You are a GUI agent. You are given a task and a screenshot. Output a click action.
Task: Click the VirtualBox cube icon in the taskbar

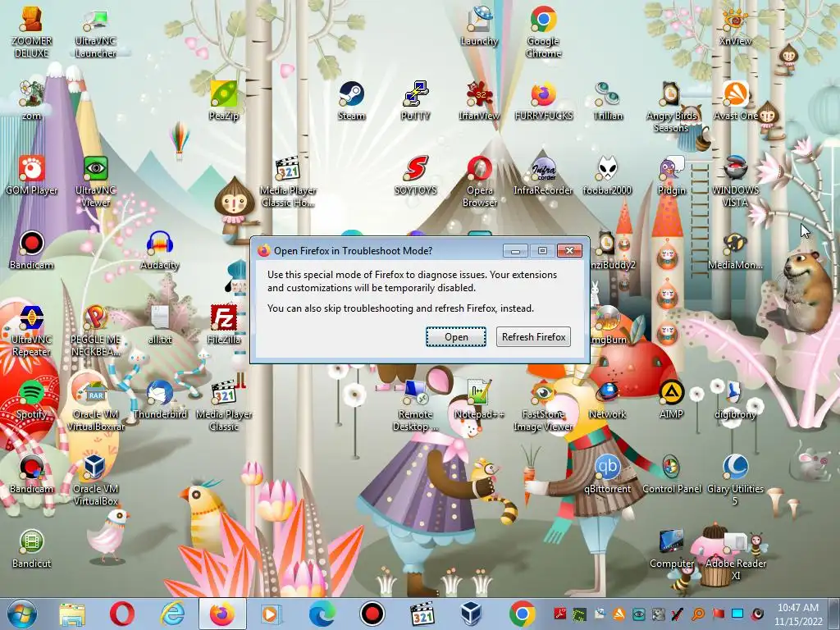[471, 614]
